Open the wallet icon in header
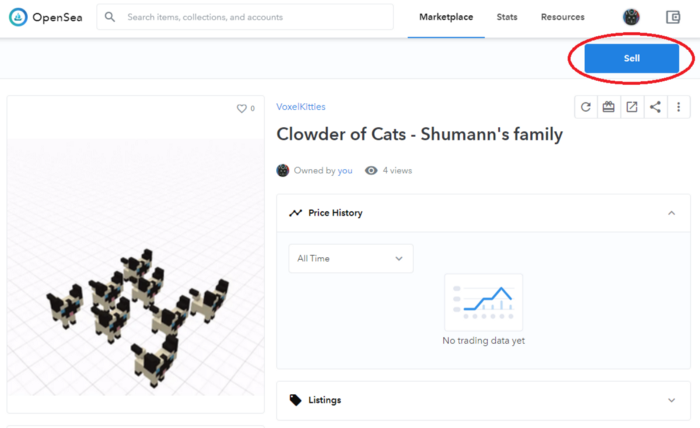 pos(673,17)
